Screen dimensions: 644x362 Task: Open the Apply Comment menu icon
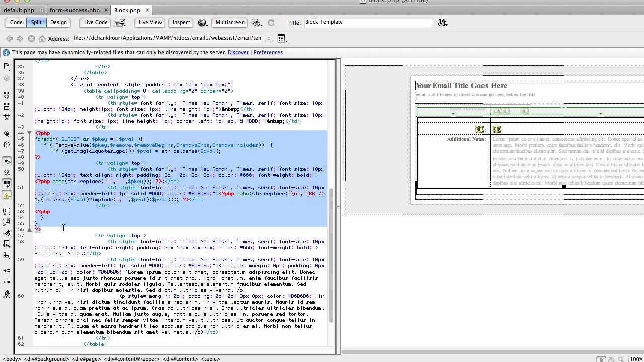(x=7, y=211)
